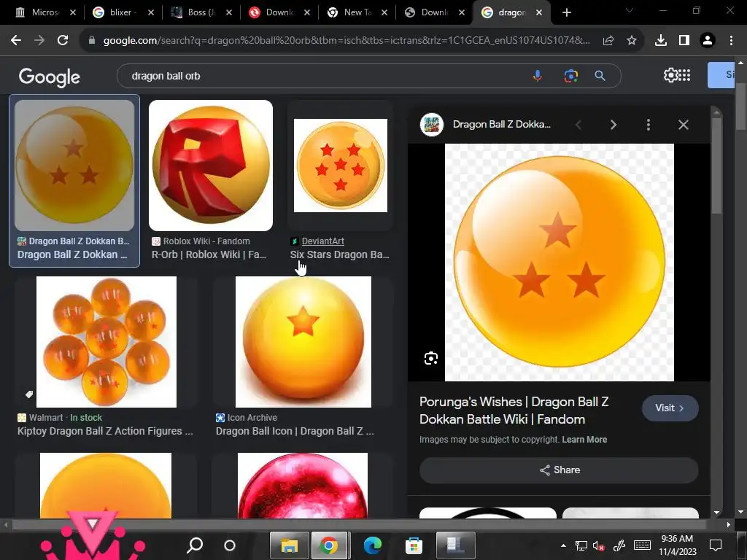Click the magnifier search button in Google box
Image resolution: width=747 pixels, height=560 pixels.
coord(600,76)
